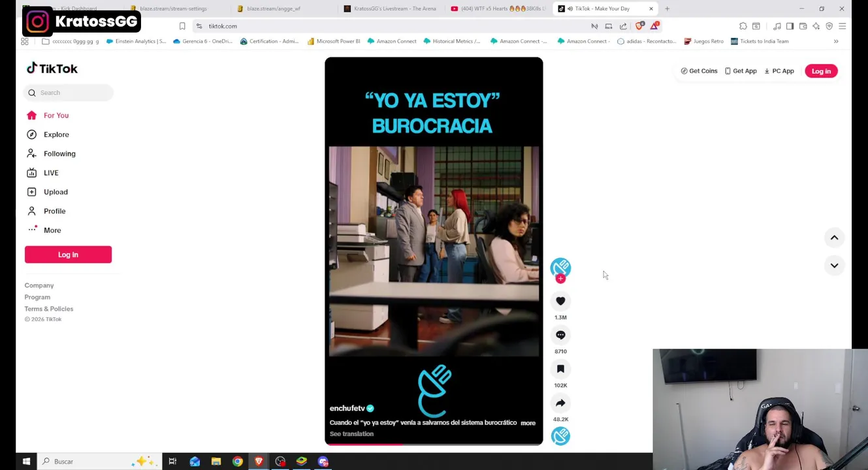Switch to the YouTube WTF x5 Hearts tab

click(498, 8)
